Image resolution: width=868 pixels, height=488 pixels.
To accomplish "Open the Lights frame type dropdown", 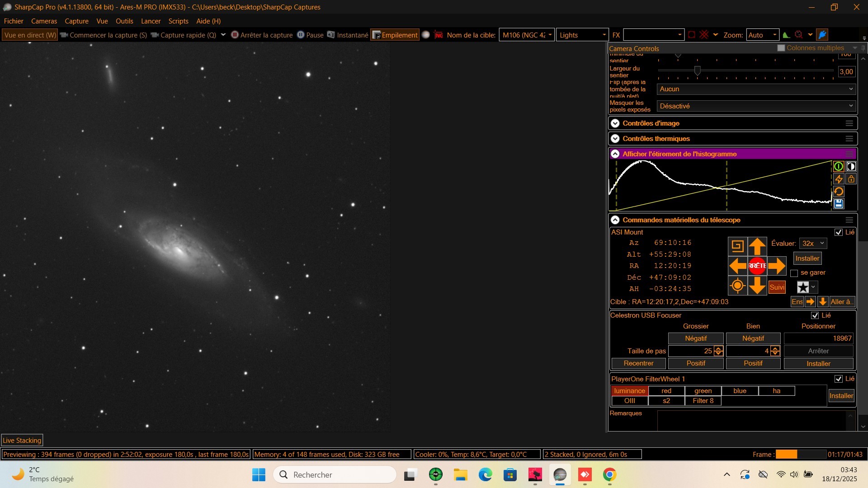I will pyautogui.click(x=582, y=35).
